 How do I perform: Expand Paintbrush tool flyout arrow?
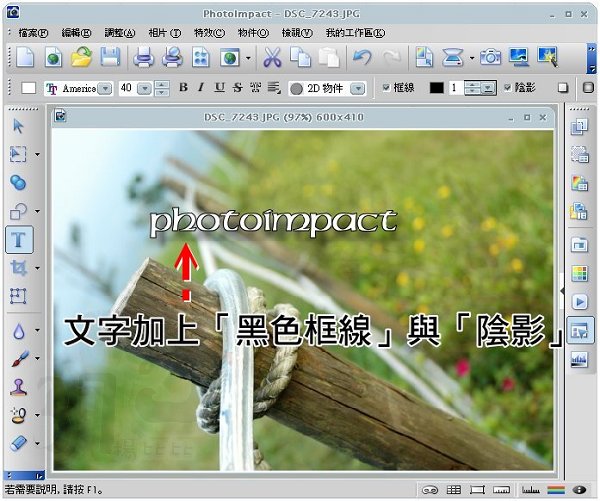pyautogui.click(x=38, y=359)
